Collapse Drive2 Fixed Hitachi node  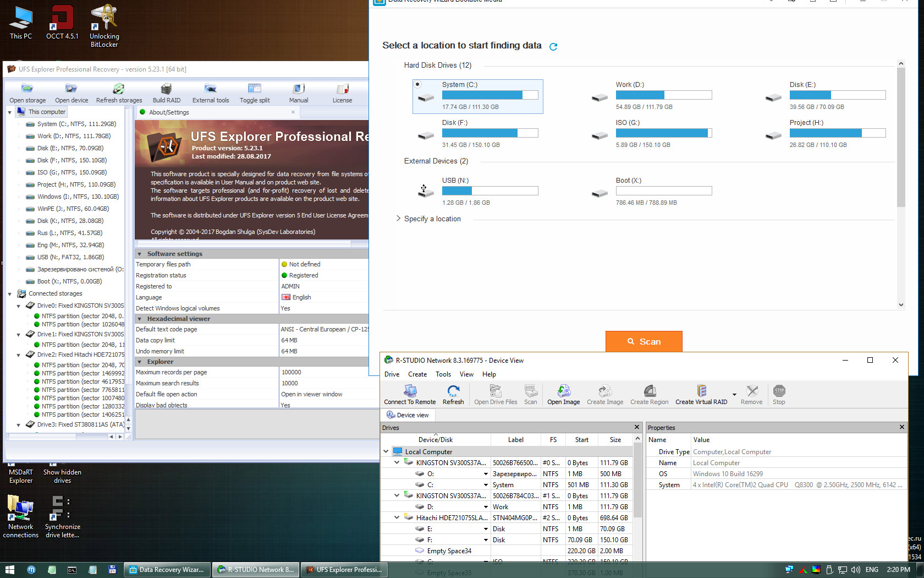pos(18,355)
